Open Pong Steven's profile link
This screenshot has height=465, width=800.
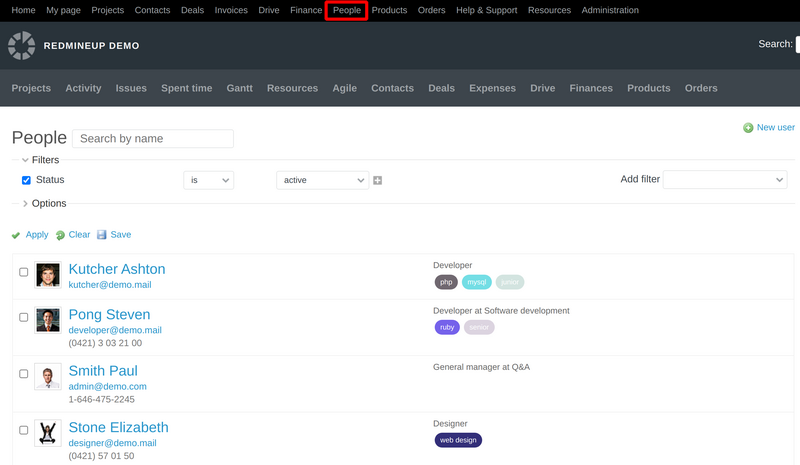(109, 315)
